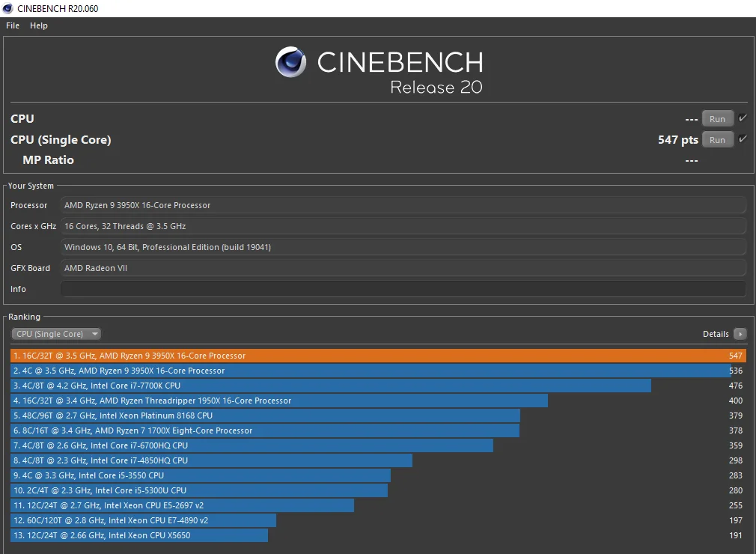
Task: Click the Cinebench sphere logo in header
Action: pos(290,61)
